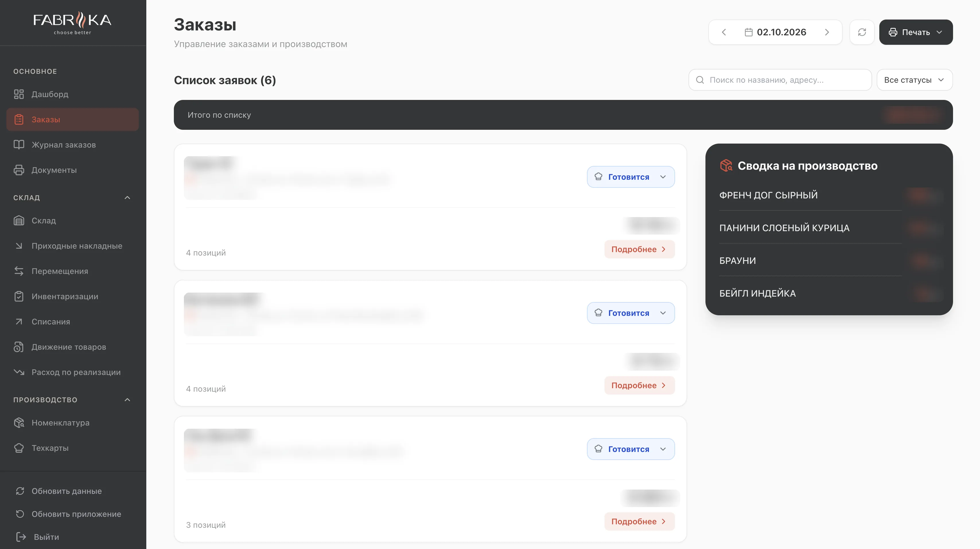Go to the next date with right arrow
The image size is (980, 549).
[x=827, y=32]
